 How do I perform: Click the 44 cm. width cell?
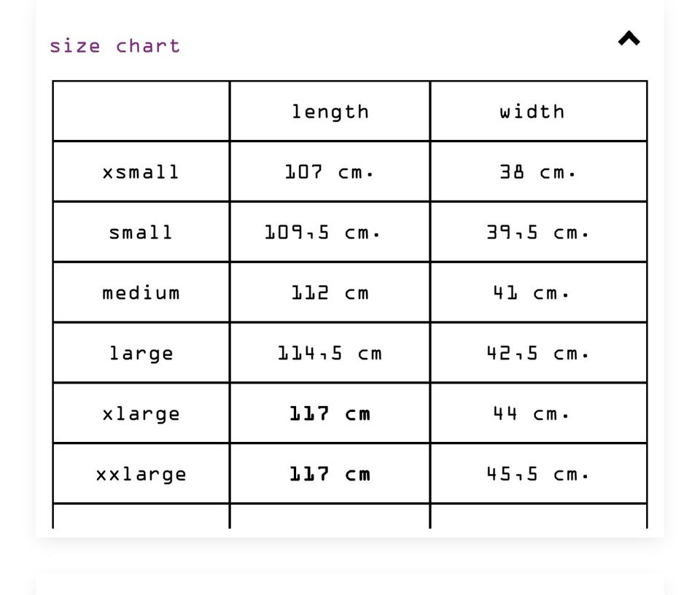click(x=532, y=414)
